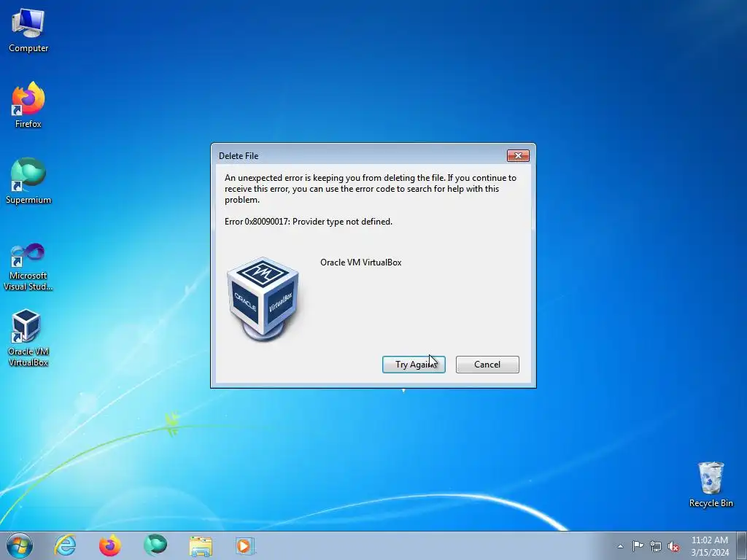747x560 pixels.
Task: Select the Supermium desktop shortcut
Action: tap(28, 181)
